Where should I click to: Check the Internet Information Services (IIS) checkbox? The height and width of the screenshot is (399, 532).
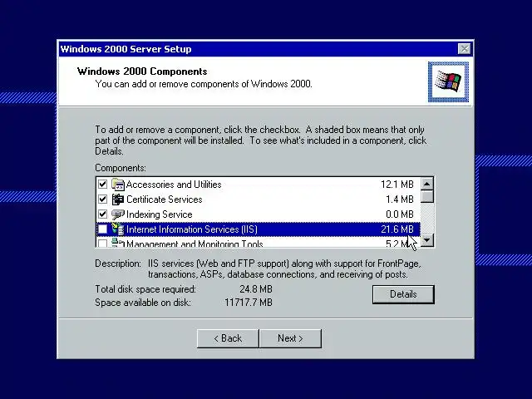pos(102,229)
